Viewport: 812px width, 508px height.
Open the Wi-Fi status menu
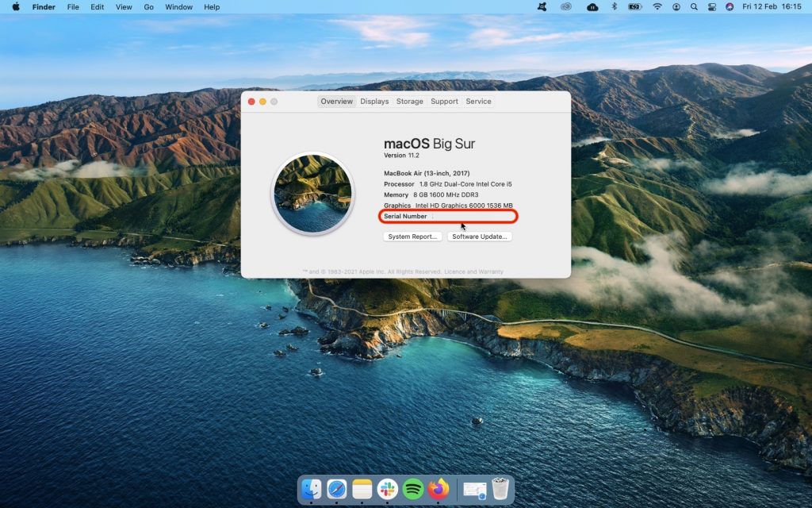tap(657, 7)
